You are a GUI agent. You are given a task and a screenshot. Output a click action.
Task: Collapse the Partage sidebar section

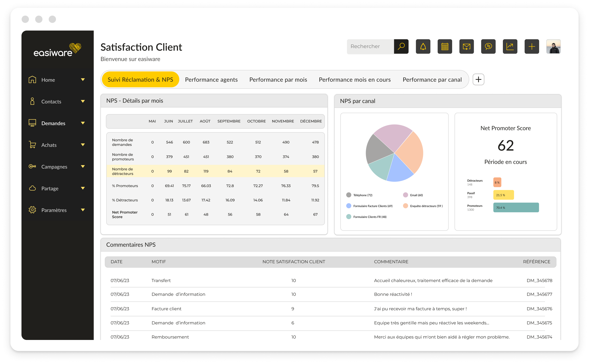tap(83, 188)
